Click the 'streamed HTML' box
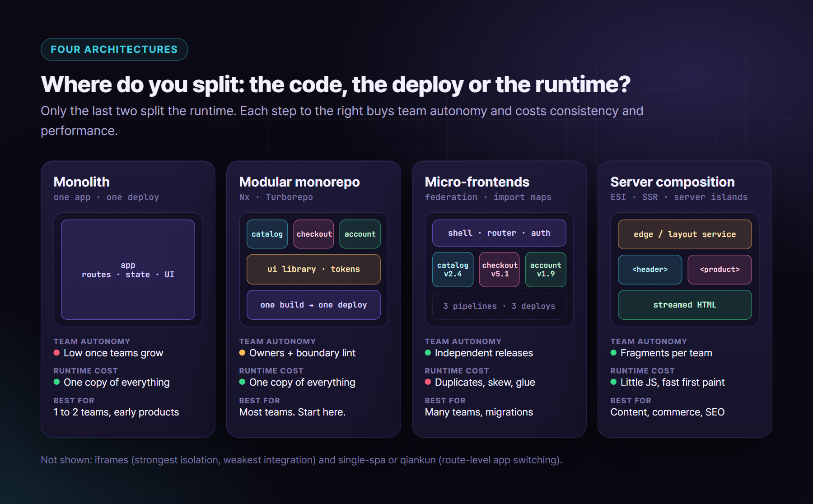 pyautogui.click(x=685, y=305)
